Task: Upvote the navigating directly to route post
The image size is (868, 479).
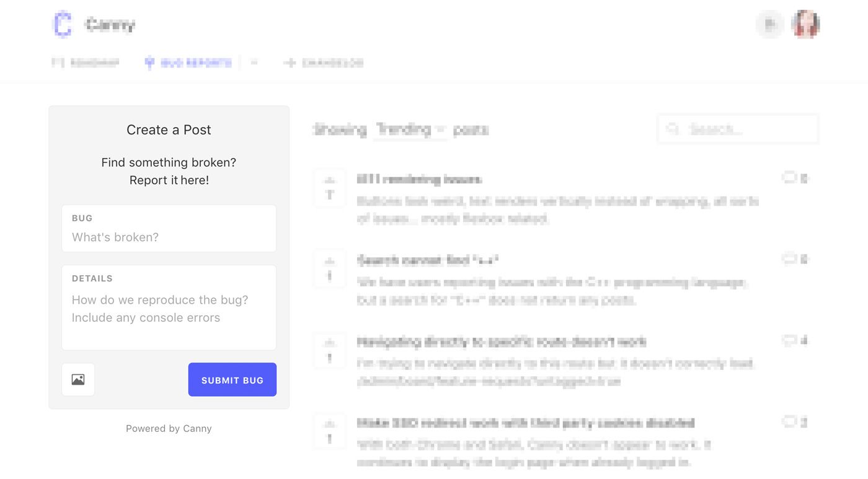Action: 329,351
